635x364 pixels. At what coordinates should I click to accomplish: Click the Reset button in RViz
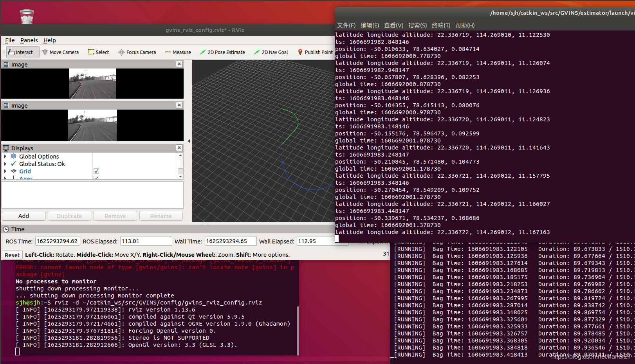(12, 255)
